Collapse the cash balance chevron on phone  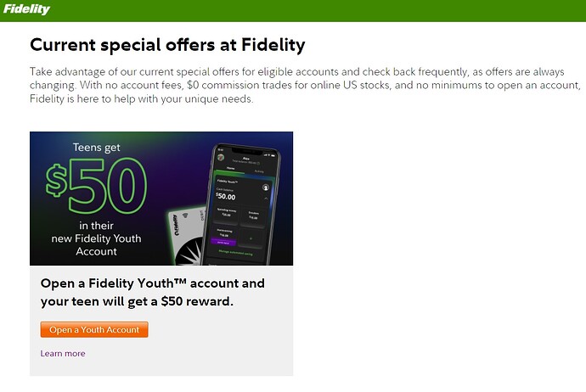pos(266,199)
